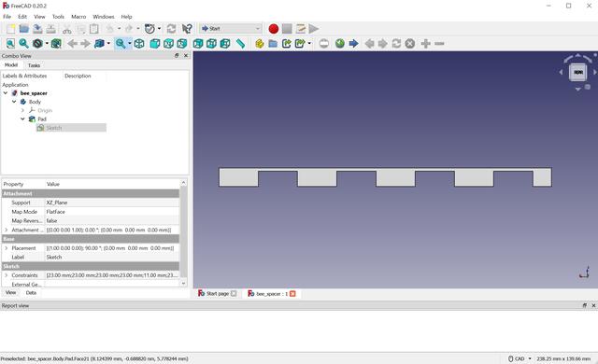
Task: Click the Map Mode value FlatFace
Action: 56,212
